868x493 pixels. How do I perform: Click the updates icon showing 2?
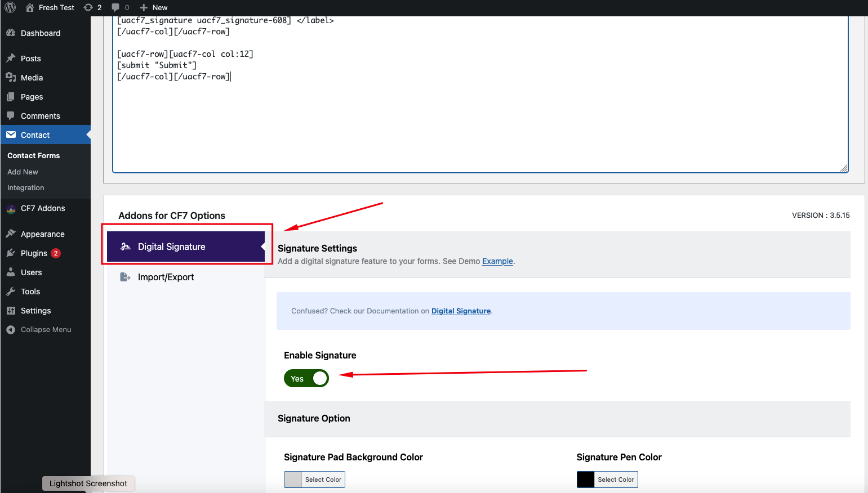[x=88, y=7]
